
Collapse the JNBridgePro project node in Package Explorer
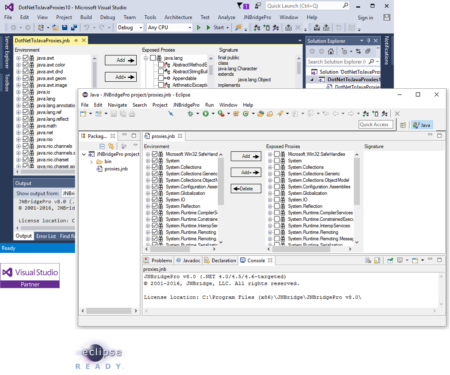pyautogui.click(x=84, y=154)
